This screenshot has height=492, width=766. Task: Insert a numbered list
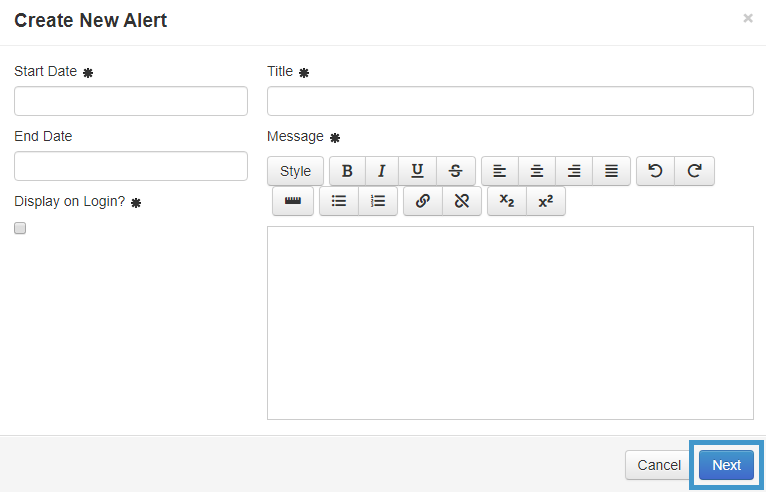[378, 201]
